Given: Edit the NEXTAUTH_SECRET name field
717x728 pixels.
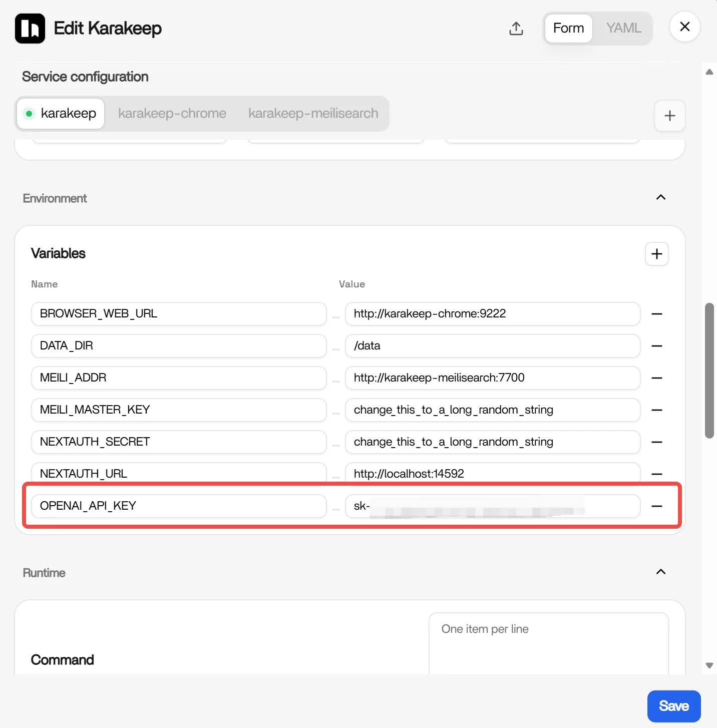Looking at the screenshot, I should [179, 442].
